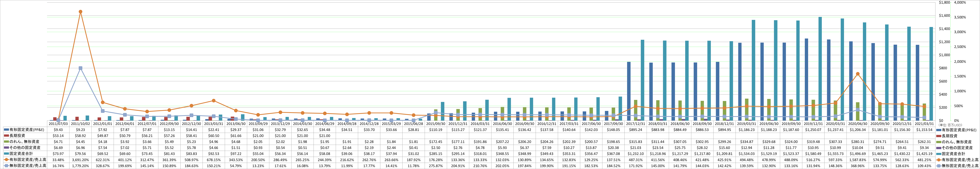
Task: Click the orange line peak marker at 2011/10/02
Action: [x=80, y=12]
